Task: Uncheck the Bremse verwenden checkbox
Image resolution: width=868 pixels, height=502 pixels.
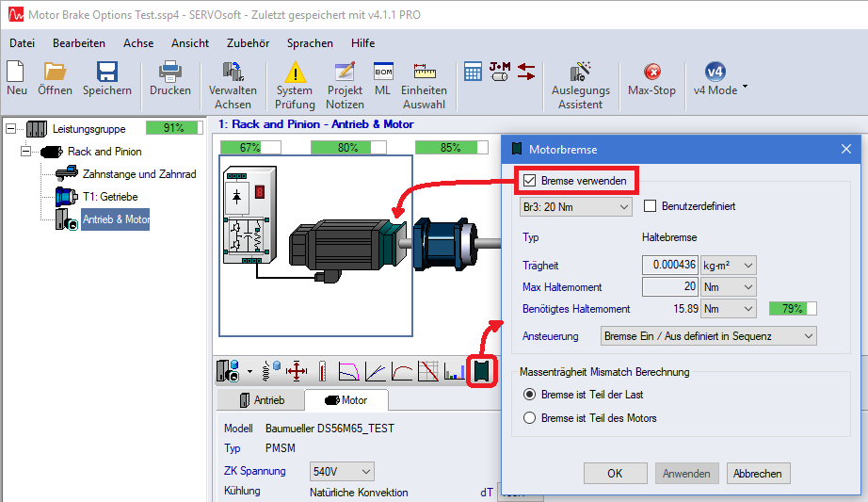Action: click(530, 180)
